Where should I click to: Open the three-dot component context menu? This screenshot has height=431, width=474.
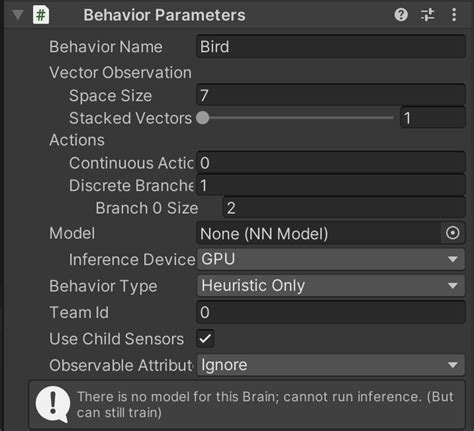pyautogui.click(x=454, y=15)
